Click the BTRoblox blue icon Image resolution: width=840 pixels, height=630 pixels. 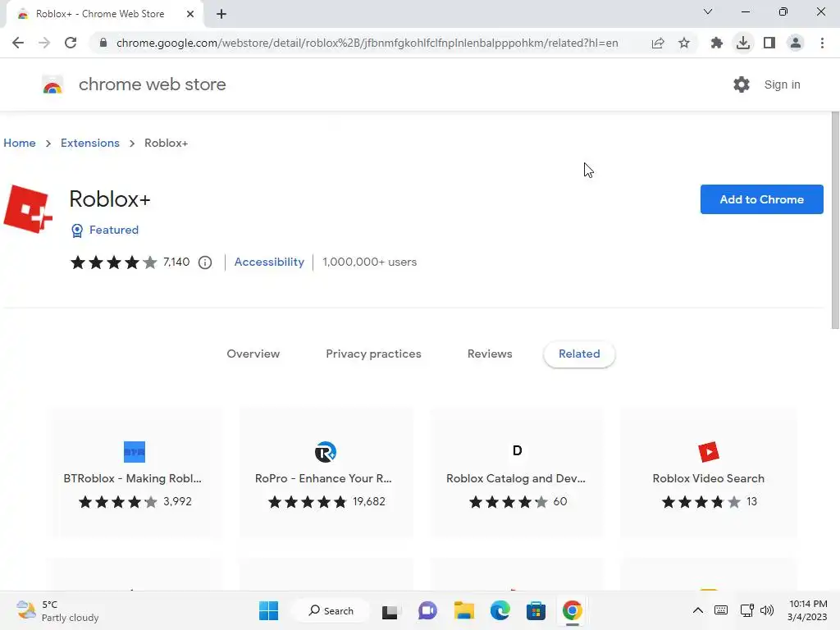[135, 452]
